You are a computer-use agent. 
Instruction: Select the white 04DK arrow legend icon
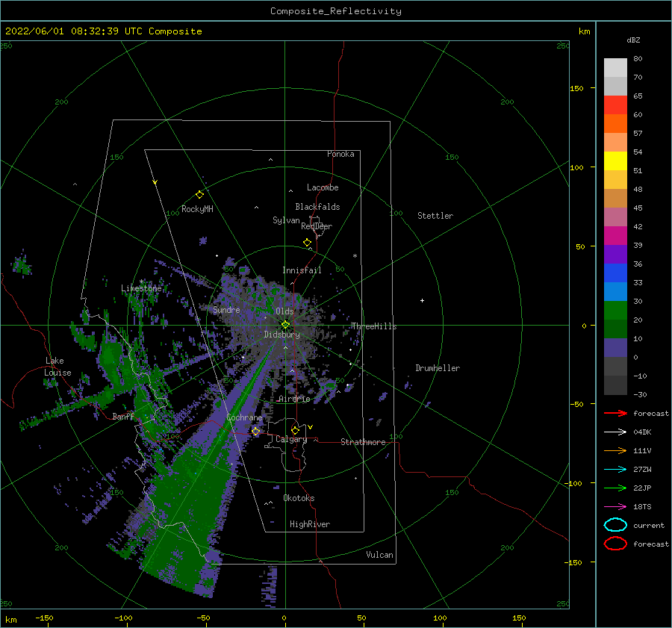coord(615,432)
